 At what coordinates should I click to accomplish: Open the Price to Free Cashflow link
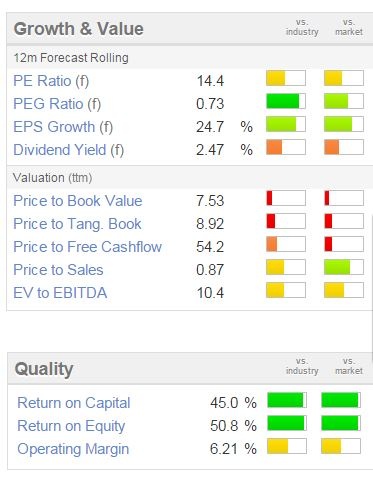pos(88,247)
